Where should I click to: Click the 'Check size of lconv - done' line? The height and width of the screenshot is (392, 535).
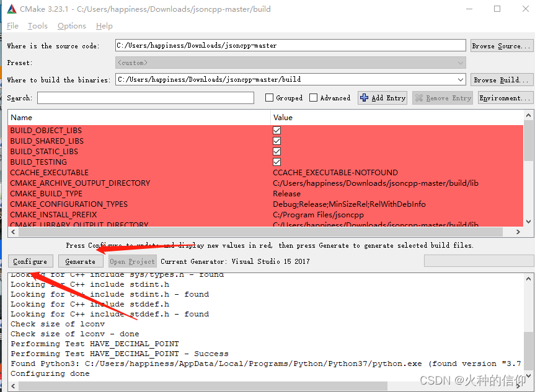(75, 334)
